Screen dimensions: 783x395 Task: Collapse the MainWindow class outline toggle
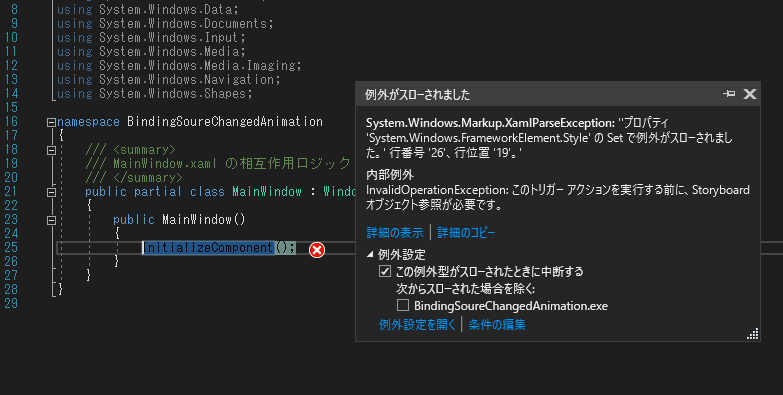click(x=51, y=192)
